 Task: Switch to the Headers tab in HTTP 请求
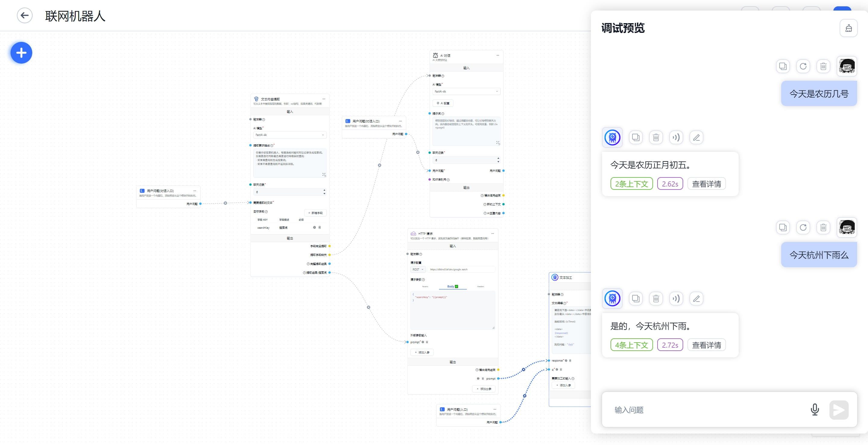(x=481, y=287)
